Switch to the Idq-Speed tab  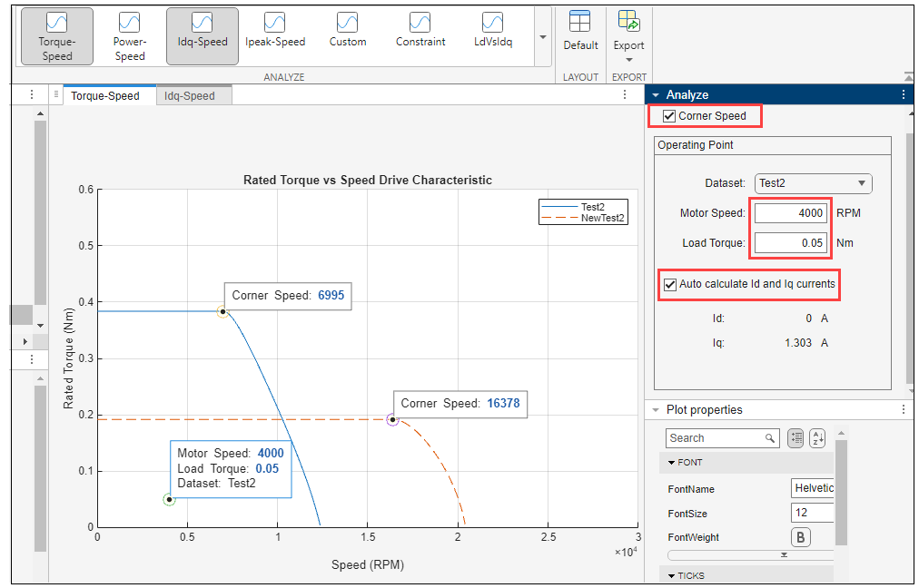pyautogui.click(x=189, y=95)
